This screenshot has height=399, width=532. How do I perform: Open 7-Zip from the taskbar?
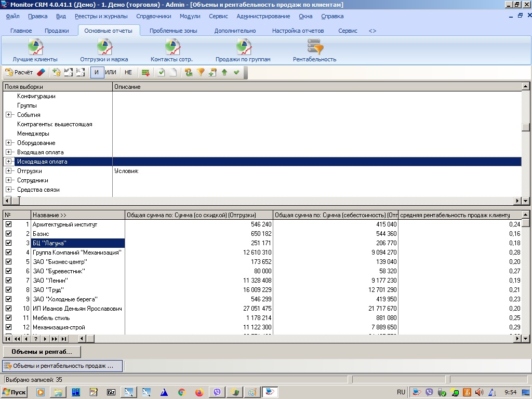coord(111,392)
